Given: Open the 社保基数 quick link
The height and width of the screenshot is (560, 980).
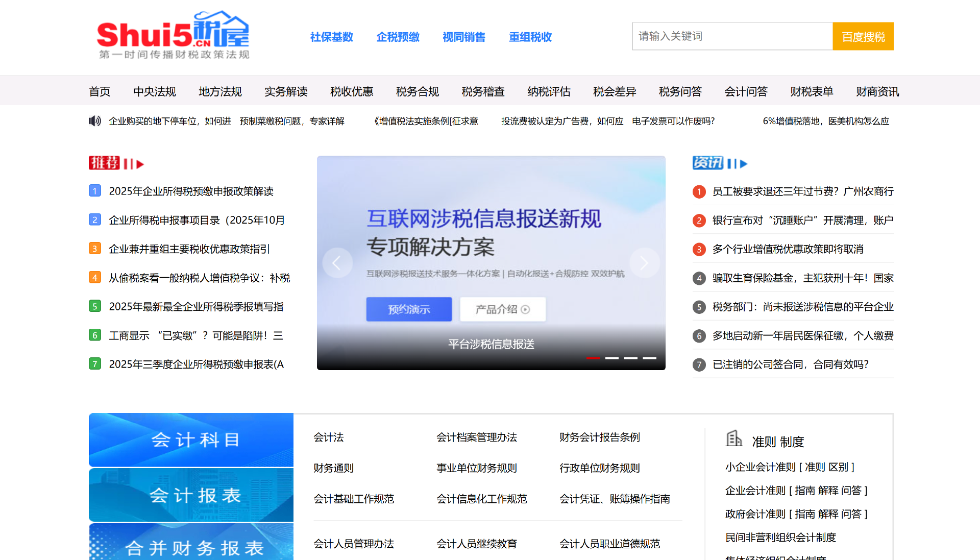Looking at the screenshot, I should [x=331, y=37].
